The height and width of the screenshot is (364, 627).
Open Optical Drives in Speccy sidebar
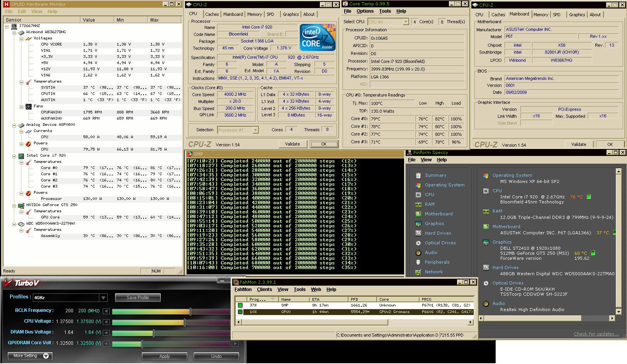tap(440, 243)
